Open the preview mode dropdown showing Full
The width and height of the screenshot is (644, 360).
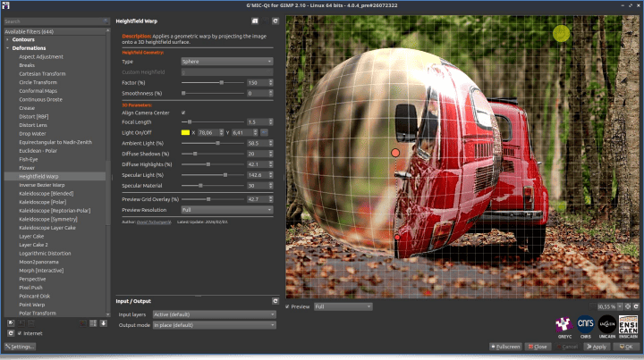point(343,306)
